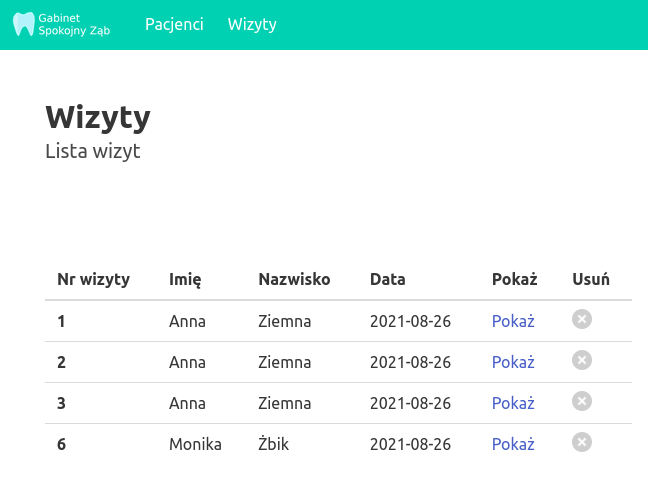Remove visit number 3
The image size is (648, 488).
582,402
